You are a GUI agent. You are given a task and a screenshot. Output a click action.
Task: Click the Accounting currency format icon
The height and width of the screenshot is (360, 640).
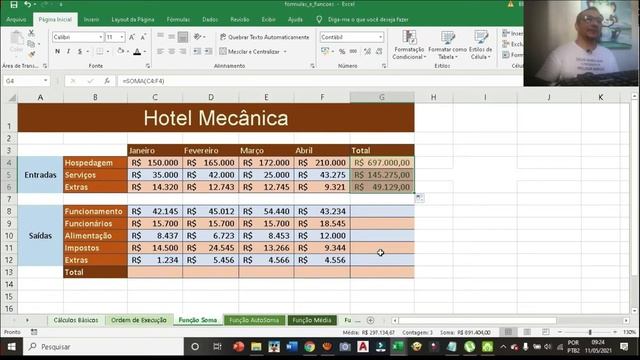(x=325, y=51)
